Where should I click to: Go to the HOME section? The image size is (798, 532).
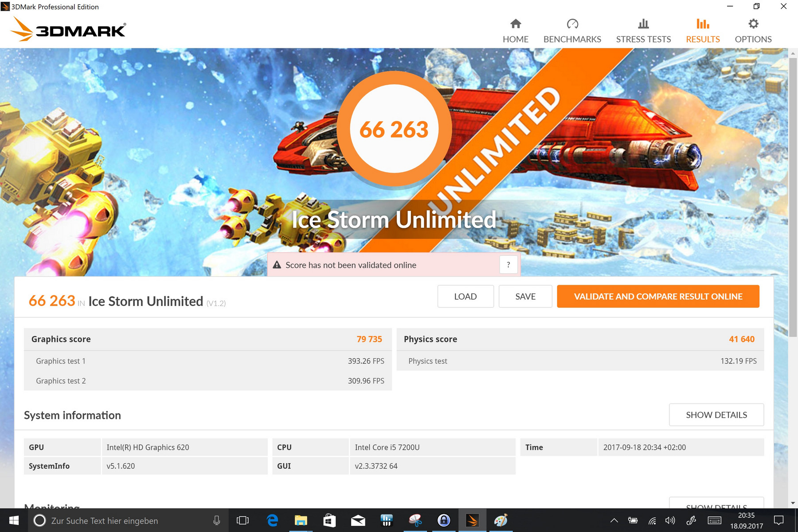point(515,31)
